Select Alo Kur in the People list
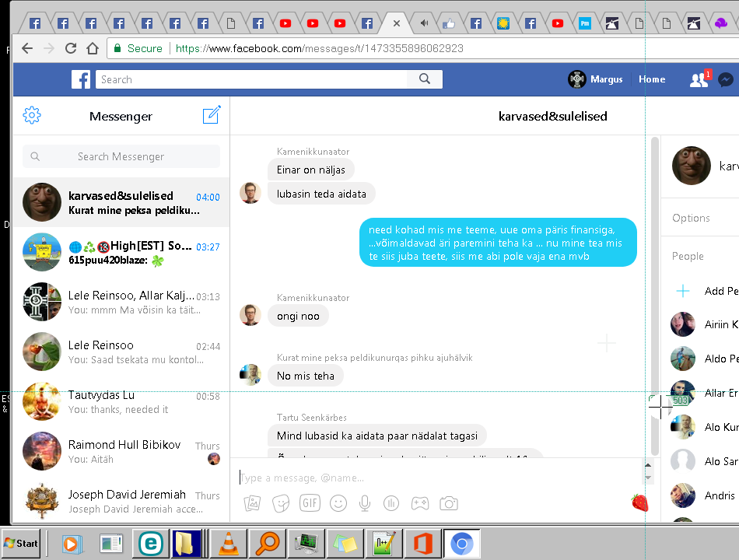Screen dimensions: 739x560 (x=704, y=427)
